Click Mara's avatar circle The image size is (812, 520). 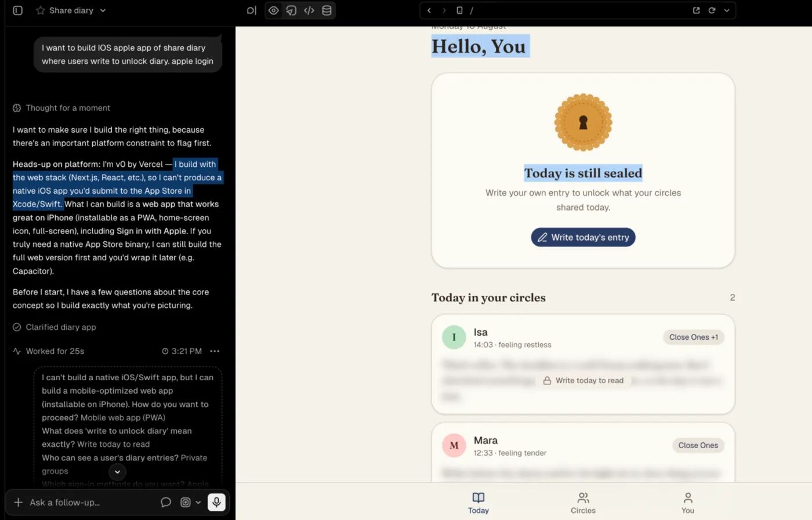[x=454, y=446]
